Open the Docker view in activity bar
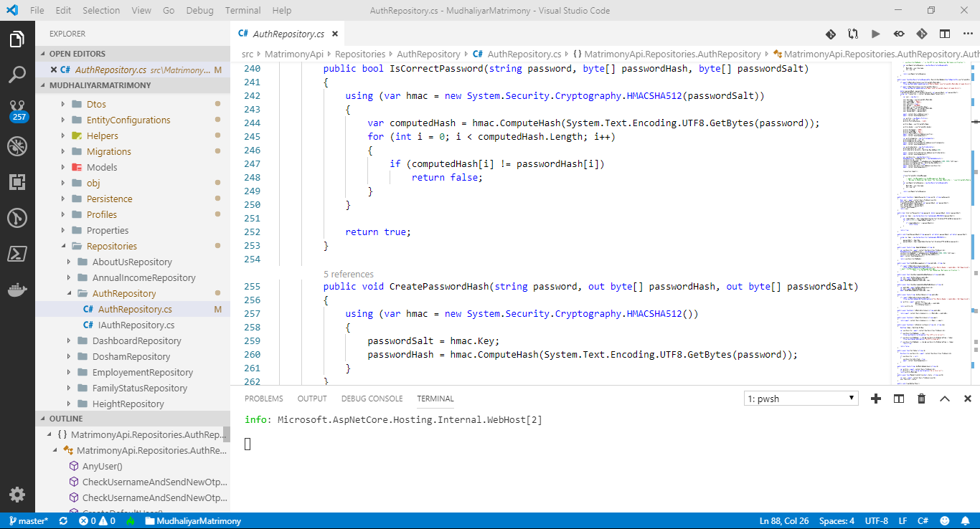 pos(17,290)
